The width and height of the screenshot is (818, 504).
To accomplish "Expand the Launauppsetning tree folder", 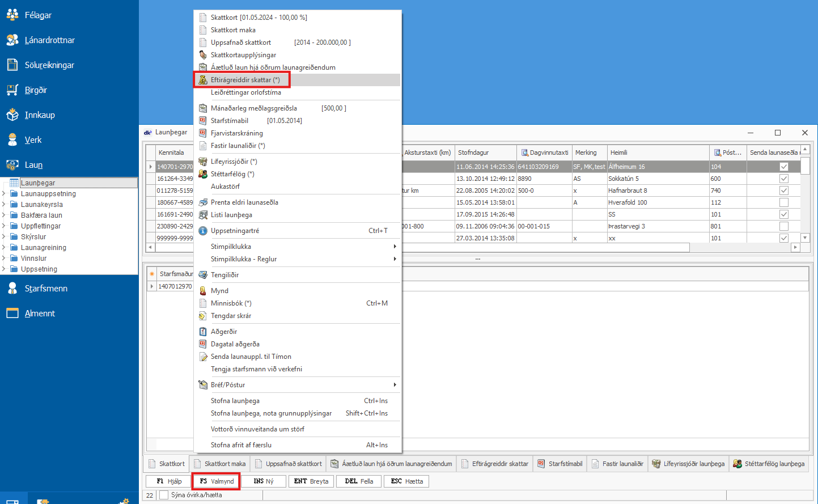I will tap(4, 194).
